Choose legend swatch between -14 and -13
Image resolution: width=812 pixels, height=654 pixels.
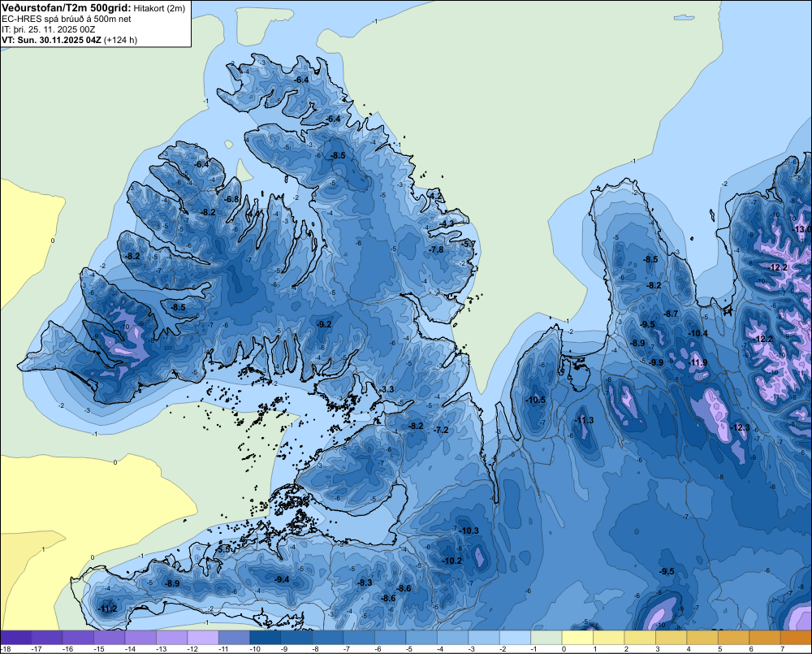click(140, 638)
